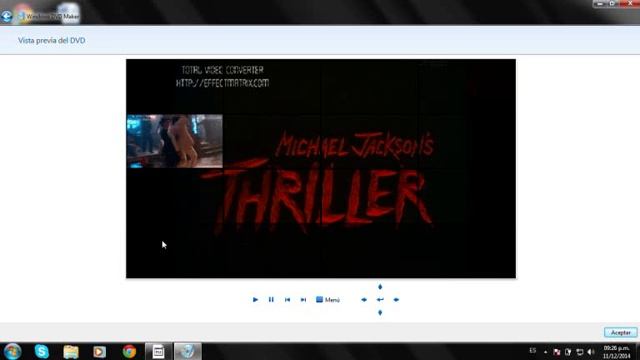Viewport: 640px width, 360px height.
Task: Switch to the film clapper taskbar app
Action: coord(158,351)
